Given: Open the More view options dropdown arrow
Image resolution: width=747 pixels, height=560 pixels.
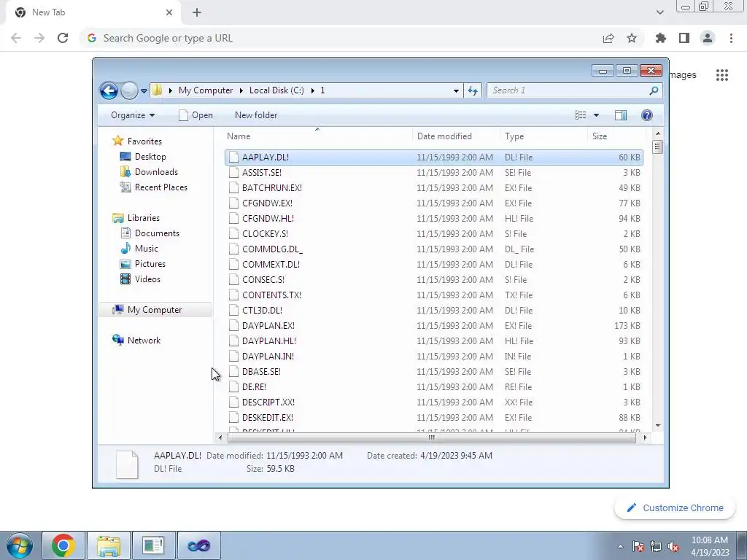Looking at the screenshot, I should (x=596, y=115).
